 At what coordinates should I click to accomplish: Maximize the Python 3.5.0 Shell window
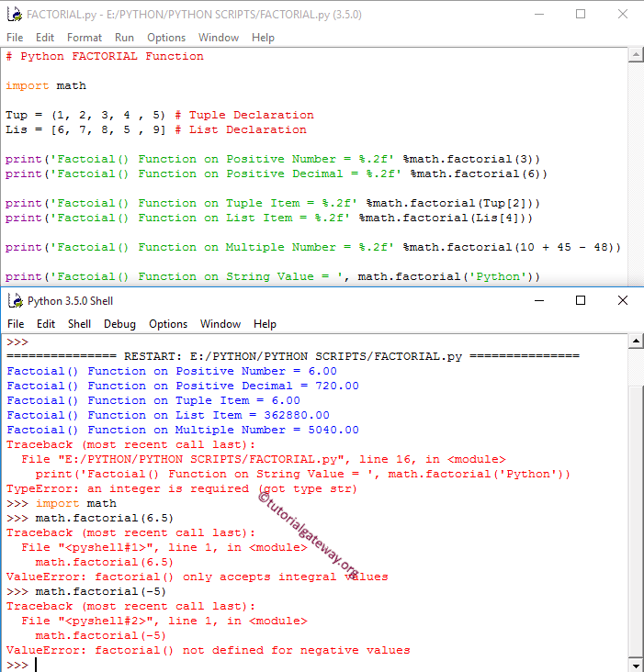click(581, 300)
